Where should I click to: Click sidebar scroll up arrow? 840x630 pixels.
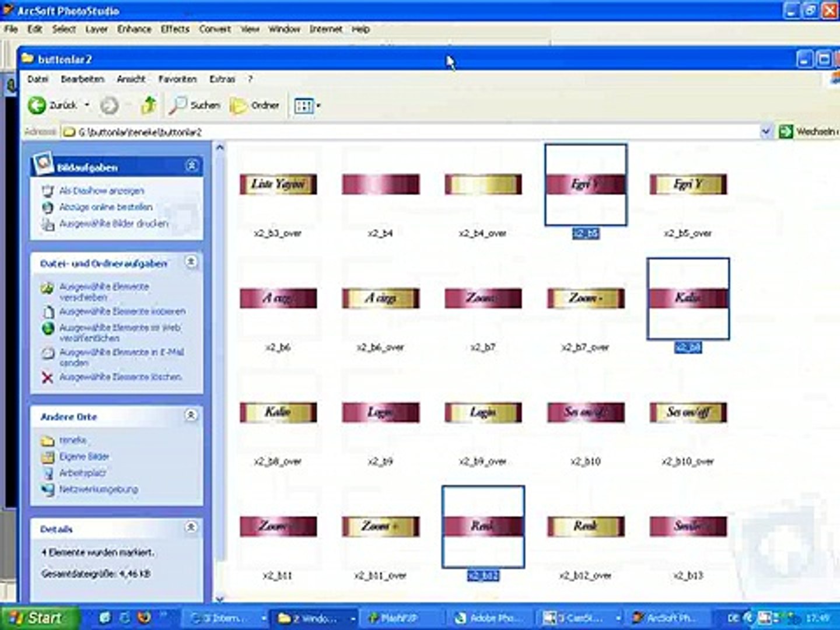[220, 147]
